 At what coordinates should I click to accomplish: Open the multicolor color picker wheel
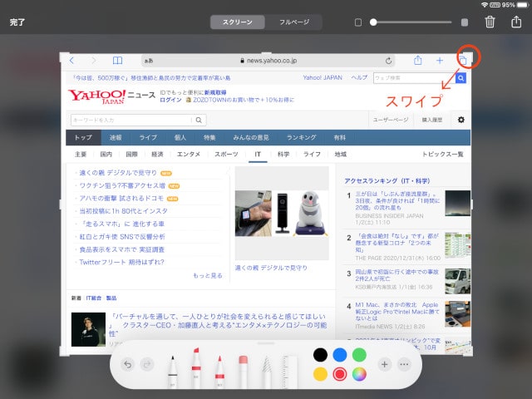tap(359, 374)
